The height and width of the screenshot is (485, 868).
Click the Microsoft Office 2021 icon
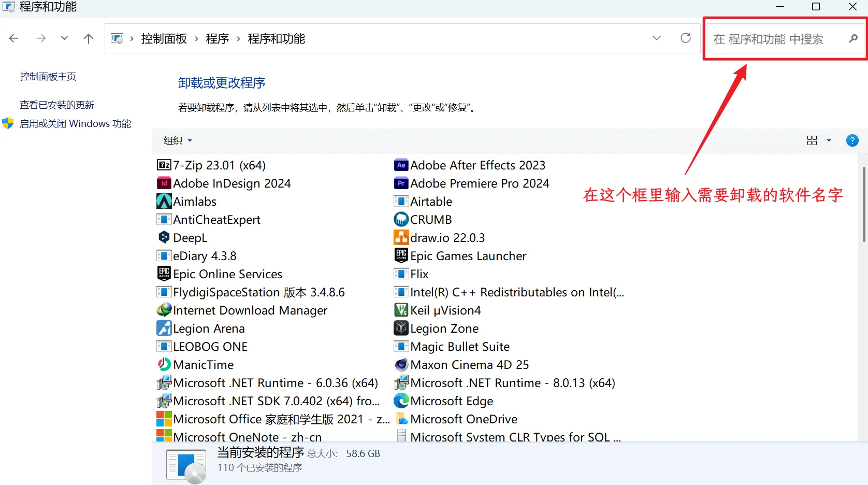pyautogui.click(x=164, y=419)
